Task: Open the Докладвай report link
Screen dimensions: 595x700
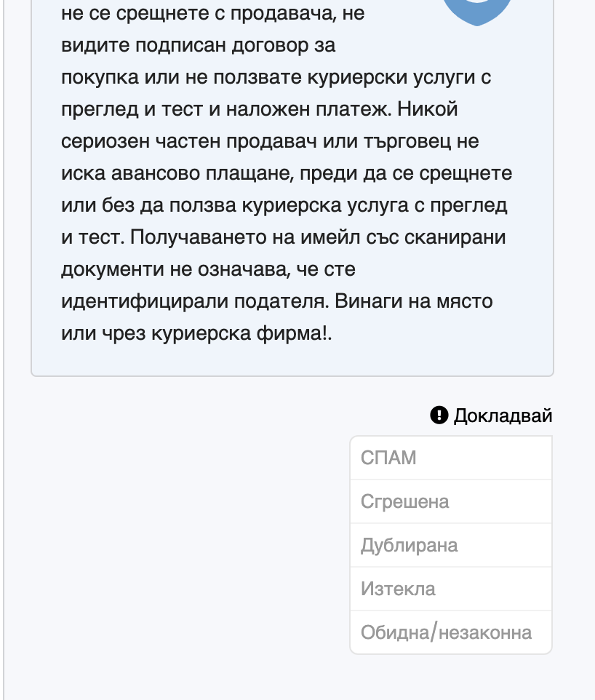Action: pos(492,415)
